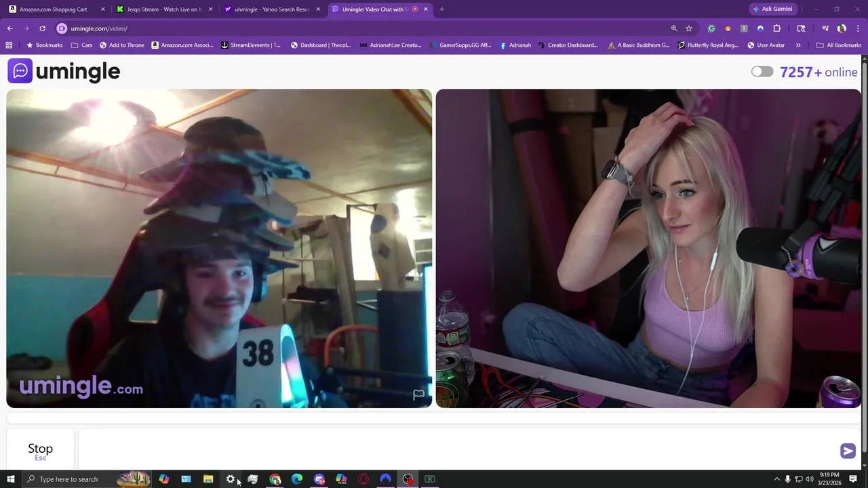Image resolution: width=868 pixels, height=488 pixels.
Task: Open the Cars bookmarks folder
Action: click(81, 45)
